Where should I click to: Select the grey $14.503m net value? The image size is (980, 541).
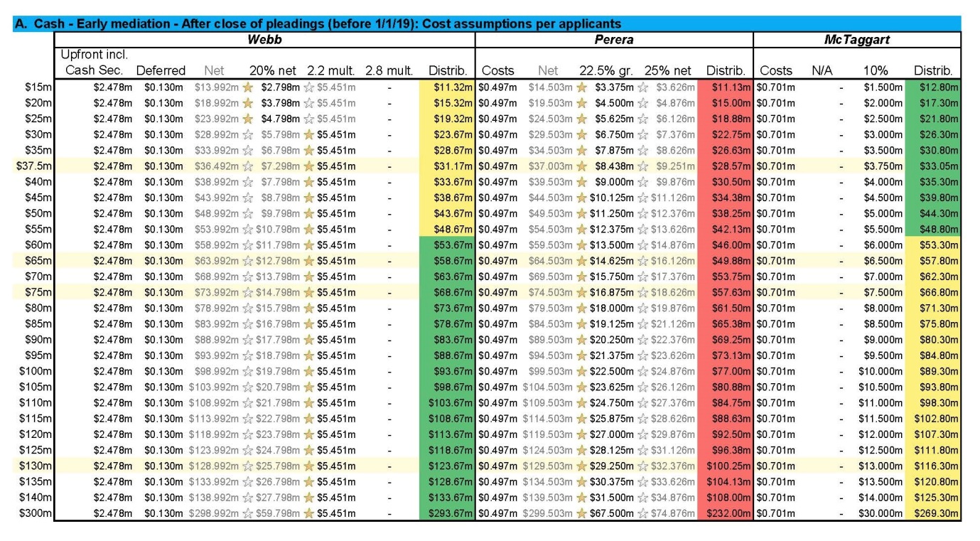[551, 87]
